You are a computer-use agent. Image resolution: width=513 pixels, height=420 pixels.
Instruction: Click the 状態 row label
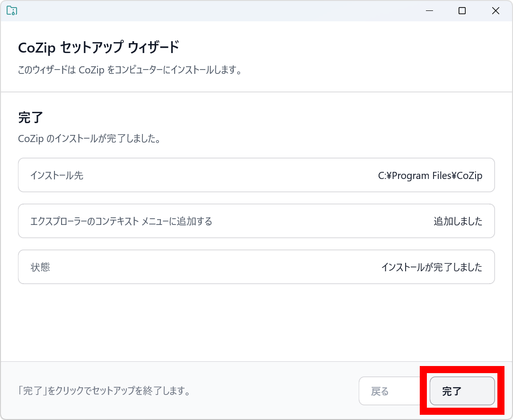[40, 267]
